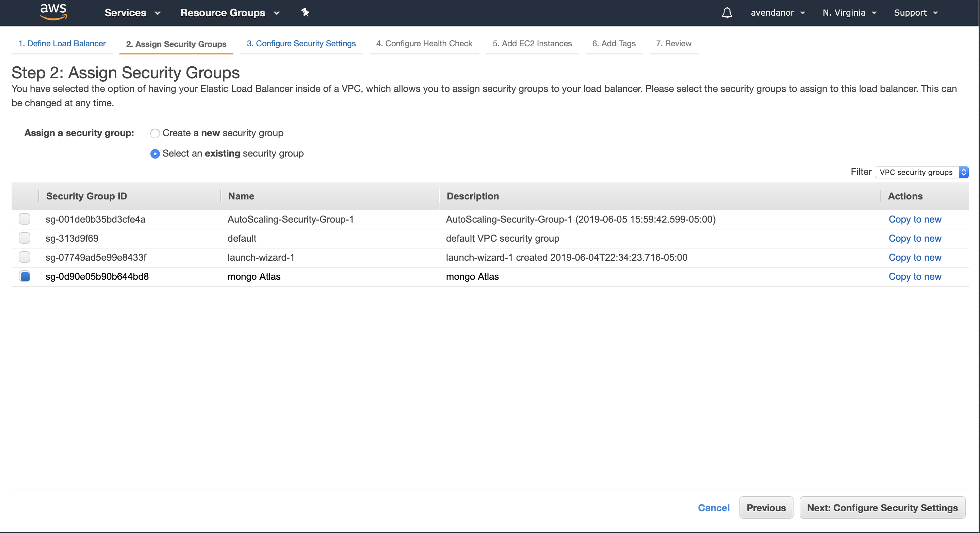
Task: Copy AutoScaling-Security-Group-1 to new
Action: (914, 219)
